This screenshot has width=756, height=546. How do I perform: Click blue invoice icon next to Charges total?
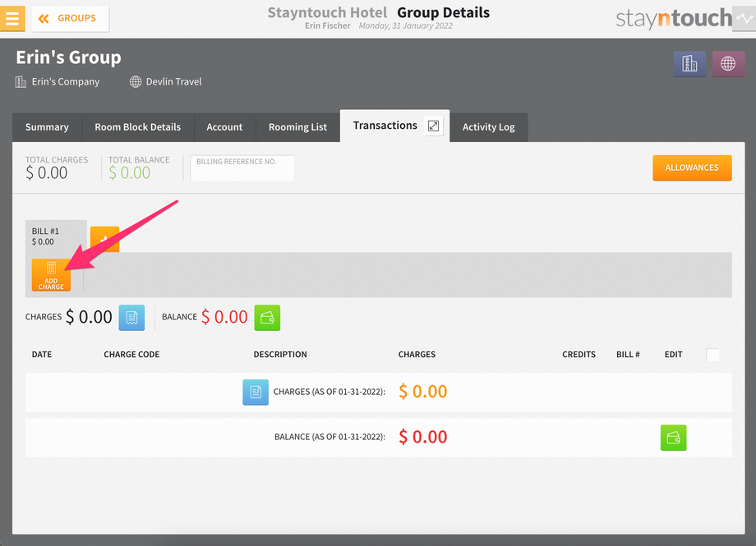[x=131, y=318]
